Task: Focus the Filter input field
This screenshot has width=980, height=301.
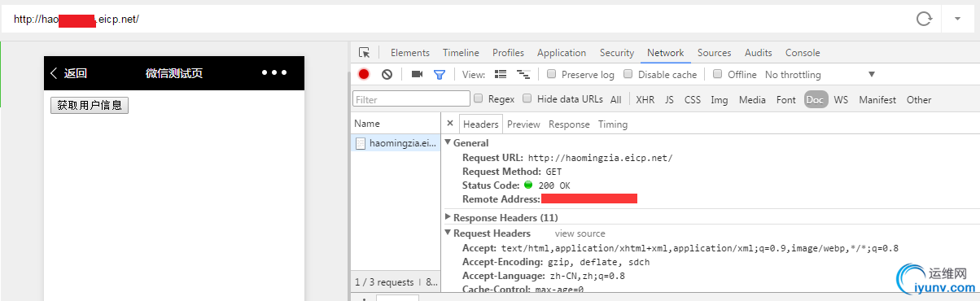Action: [x=412, y=99]
